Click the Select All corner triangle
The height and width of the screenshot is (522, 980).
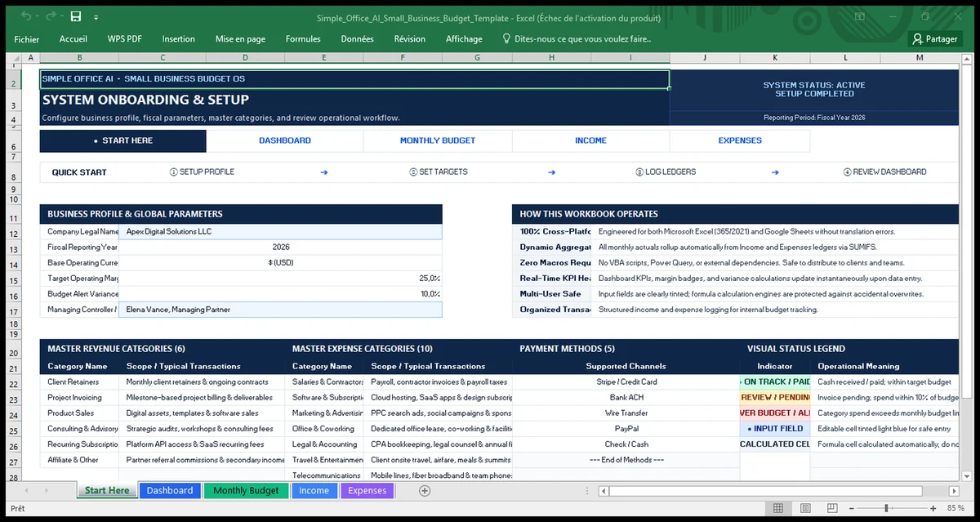16,58
